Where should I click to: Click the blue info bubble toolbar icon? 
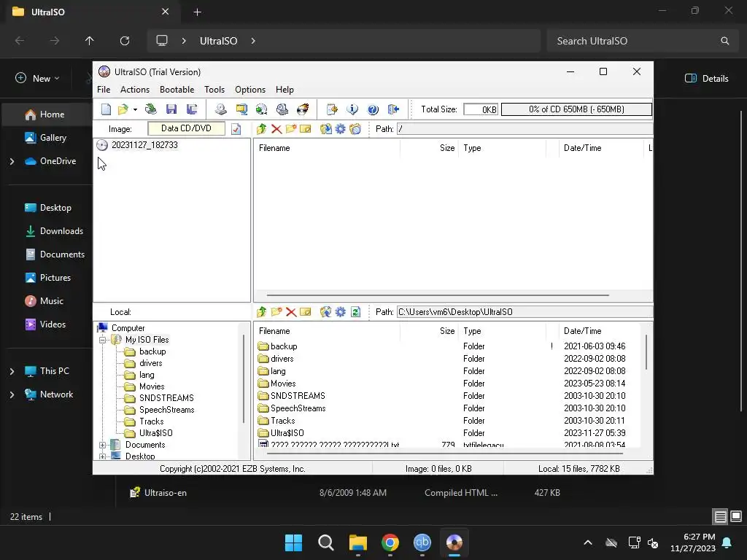pyautogui.click(x=352, y=109)
